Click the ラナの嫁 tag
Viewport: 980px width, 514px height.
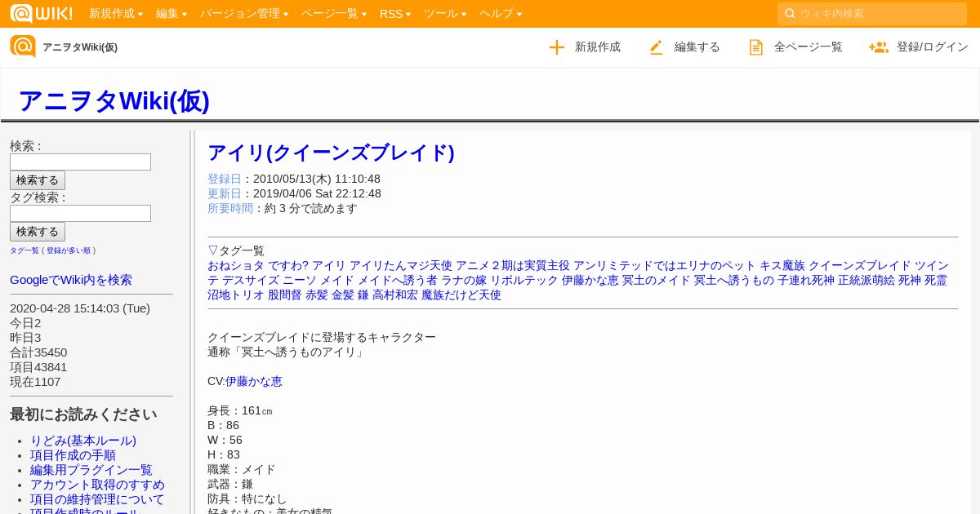[x=464, y=280]
